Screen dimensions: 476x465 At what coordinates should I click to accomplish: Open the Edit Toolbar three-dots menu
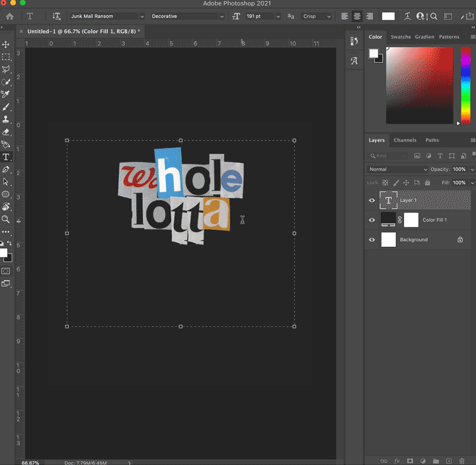tap(6, 232)
